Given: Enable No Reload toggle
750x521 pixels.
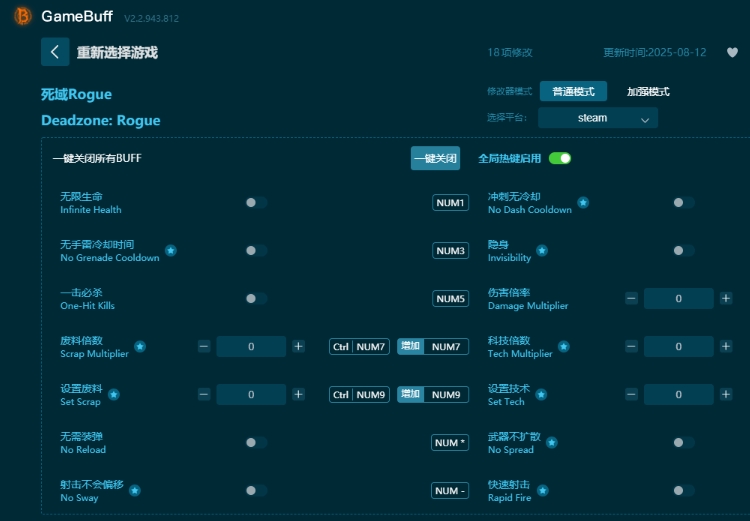Looking at the screenshot, I should (x=256, y=443).
